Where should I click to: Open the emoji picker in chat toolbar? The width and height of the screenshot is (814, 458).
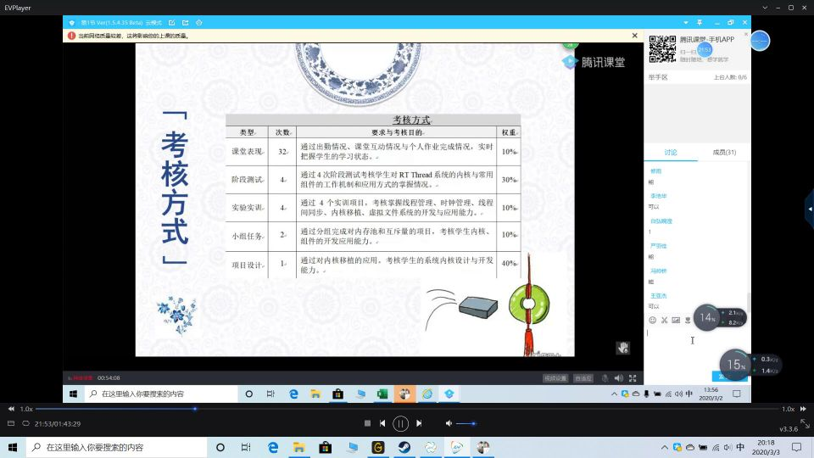pyautogui.click(x=653, y=321)
